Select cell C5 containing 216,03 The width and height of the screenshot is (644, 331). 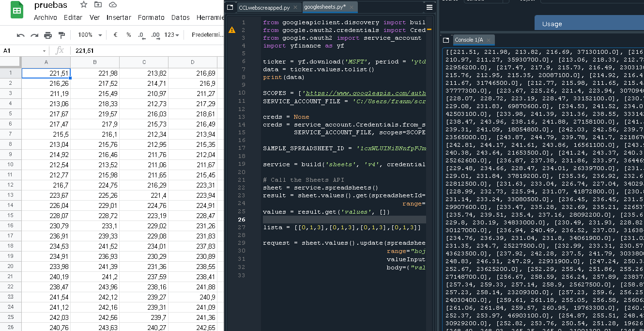[144, 113]
